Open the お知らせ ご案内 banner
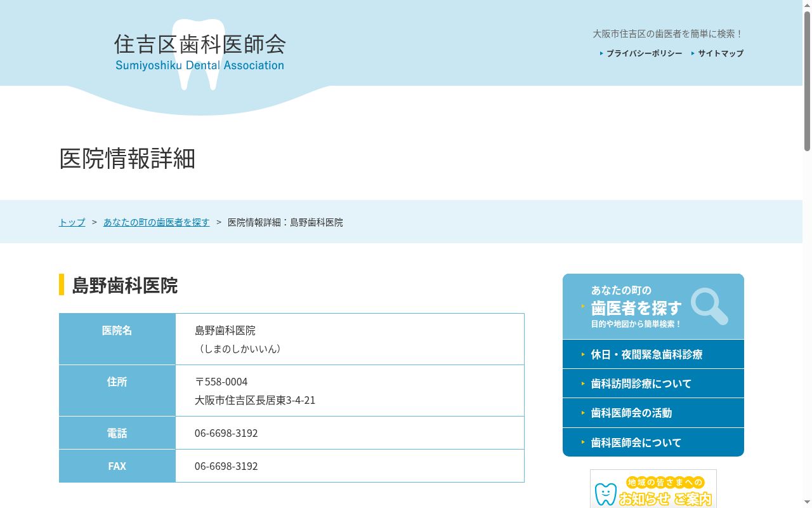The image size is (812, 508). pos(653,489)
